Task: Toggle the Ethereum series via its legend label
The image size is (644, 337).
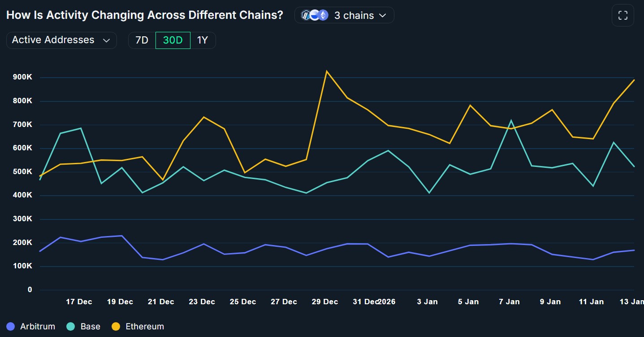Action: (144, 326)
